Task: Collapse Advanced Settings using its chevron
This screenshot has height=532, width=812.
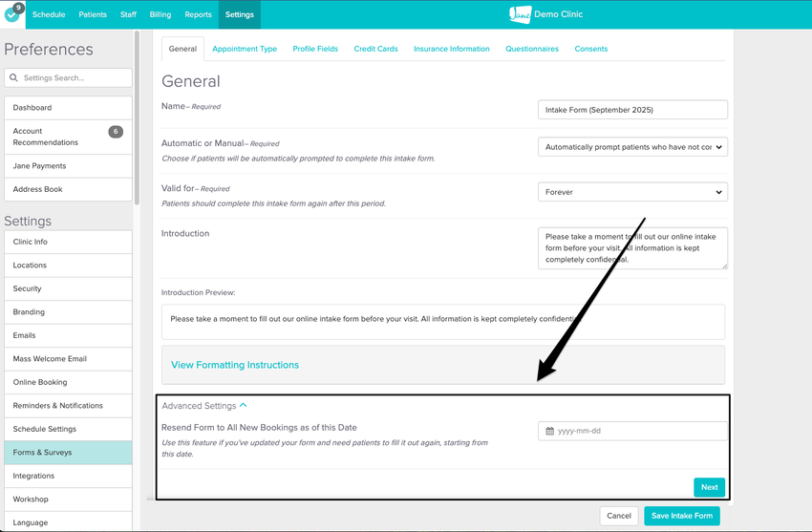Action: point(244,405)
